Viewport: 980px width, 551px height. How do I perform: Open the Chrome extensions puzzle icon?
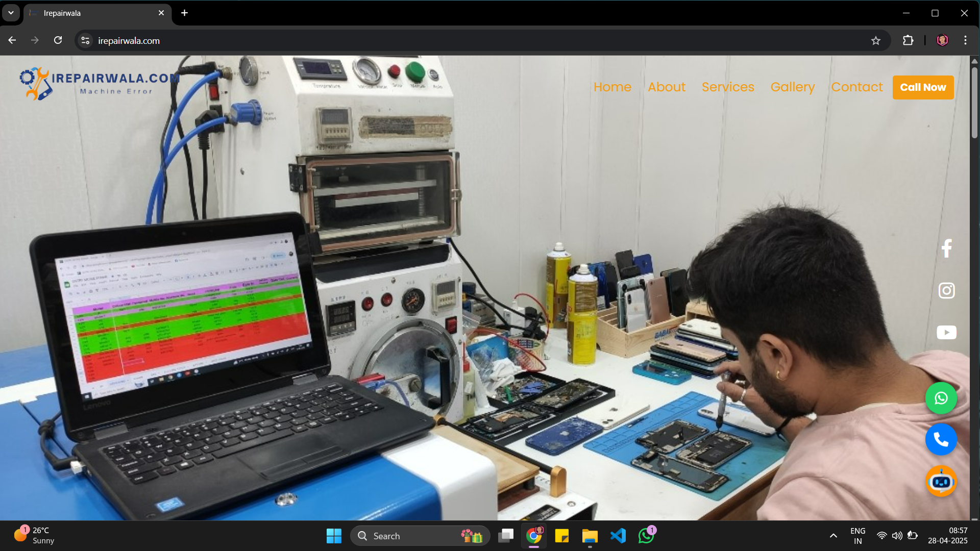[908, 40]
